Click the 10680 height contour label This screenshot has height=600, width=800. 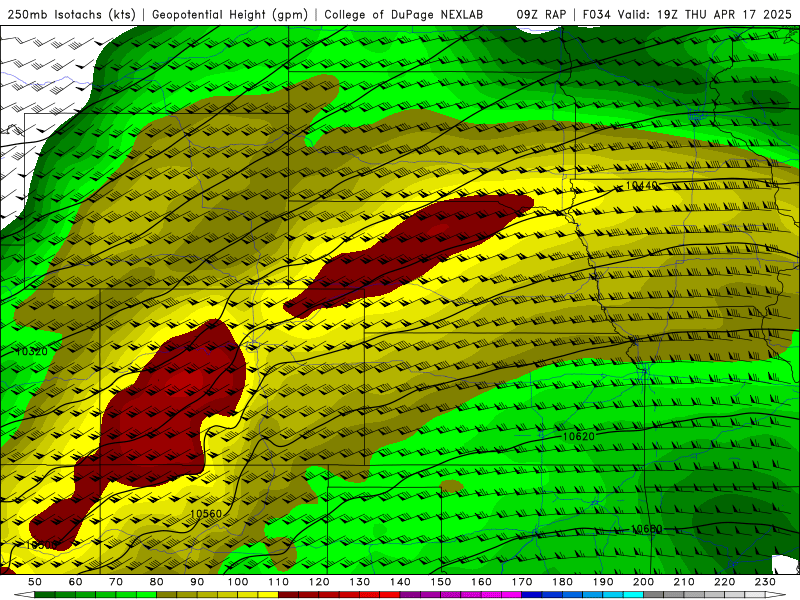[x=646, y=529]
